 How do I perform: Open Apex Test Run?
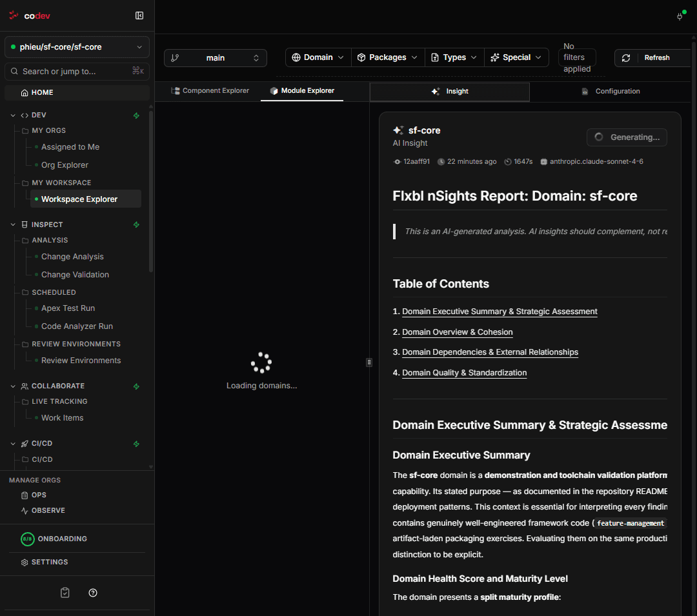click(68, 308)
